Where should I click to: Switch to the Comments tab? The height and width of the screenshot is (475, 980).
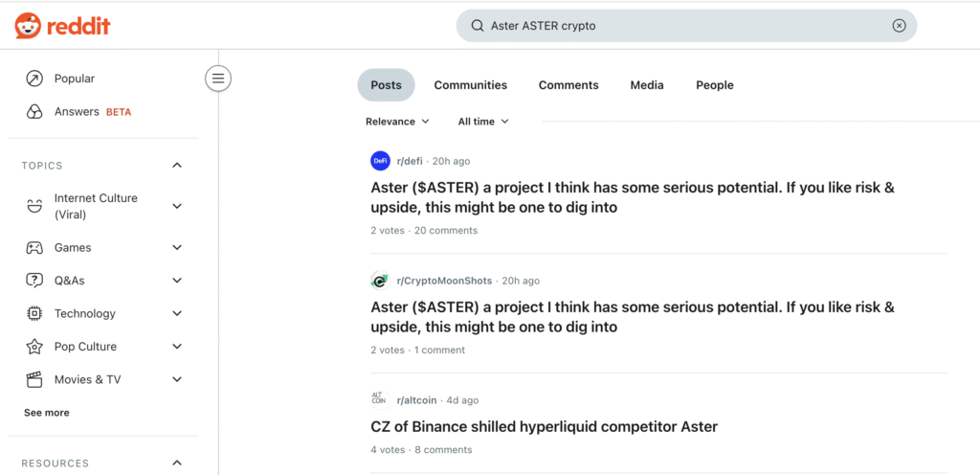(568, 85)
